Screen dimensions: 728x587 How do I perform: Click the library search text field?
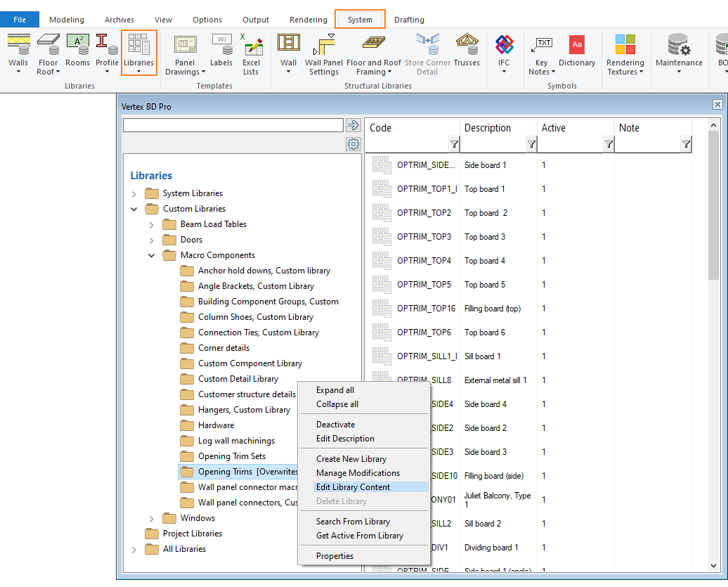coord(233,125)
